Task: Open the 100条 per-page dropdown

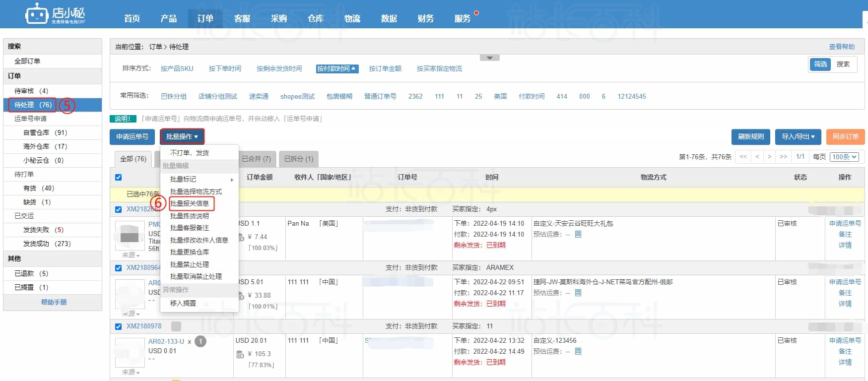Action: pyautogui.click(x=844, y=157)
